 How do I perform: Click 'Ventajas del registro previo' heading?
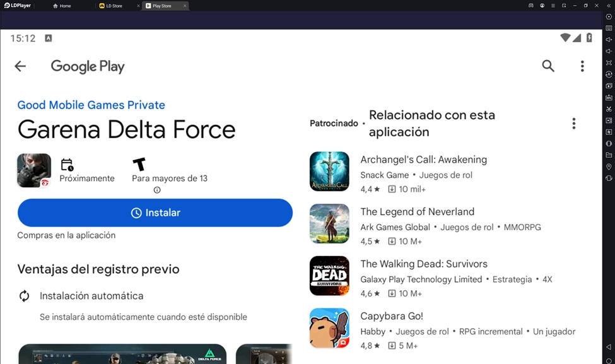pyautogui.click(x=98, y=269)
